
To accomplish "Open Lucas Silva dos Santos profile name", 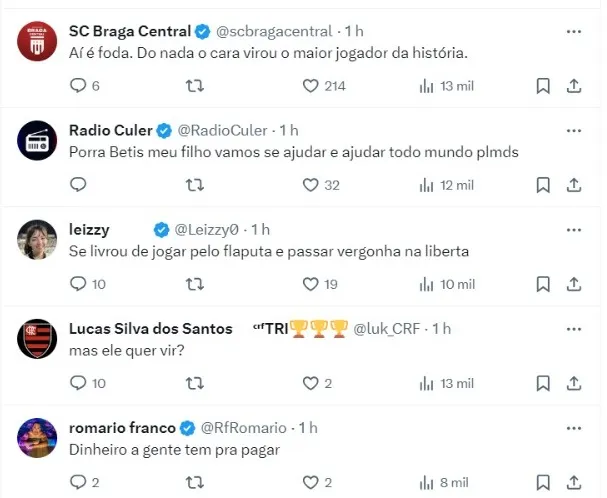I will pos(150,328).
